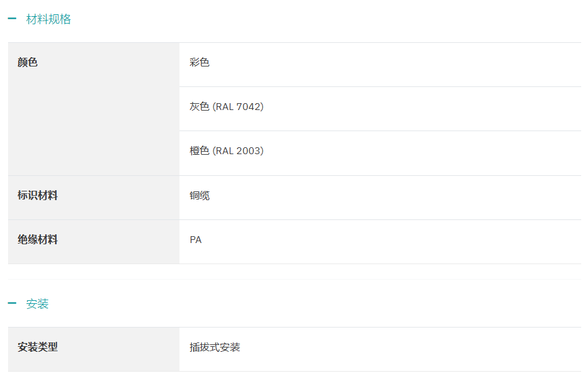Select the 标识材料 row label

(x=38, y=196)
